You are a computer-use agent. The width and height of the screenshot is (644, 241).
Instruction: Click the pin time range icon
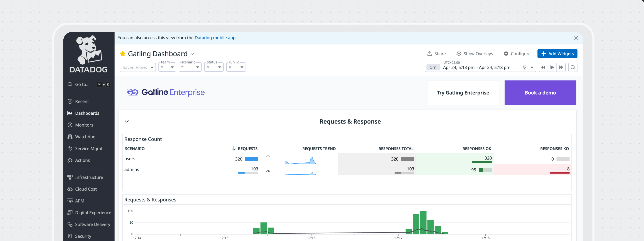point(524,67)
